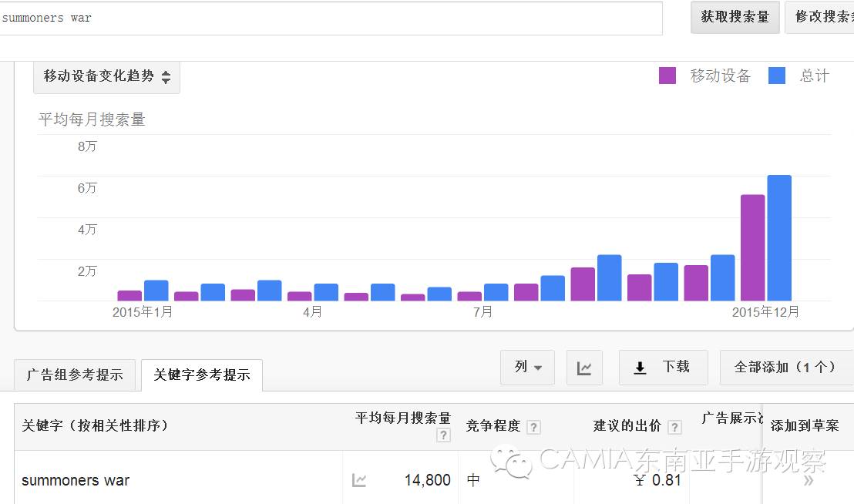Click the 获取搜索量 button
Screen dimensions: 854x504
pyautogui.click(x=735, y=18)
